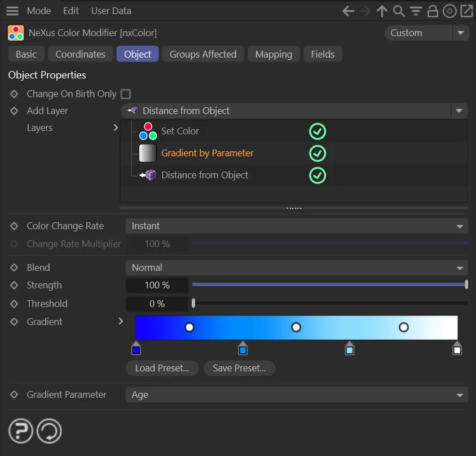Open the Gradient Parameter Age dropdown

(296, 394)
